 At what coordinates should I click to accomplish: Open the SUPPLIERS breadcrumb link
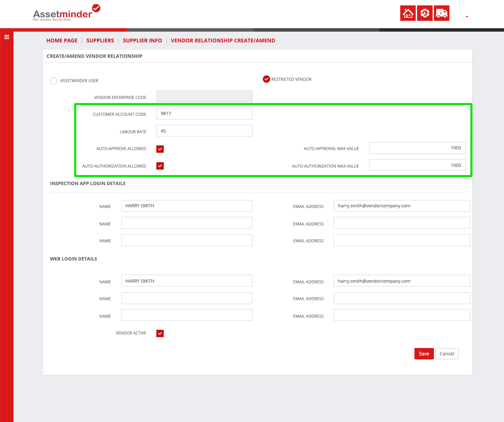coord(100,41)
